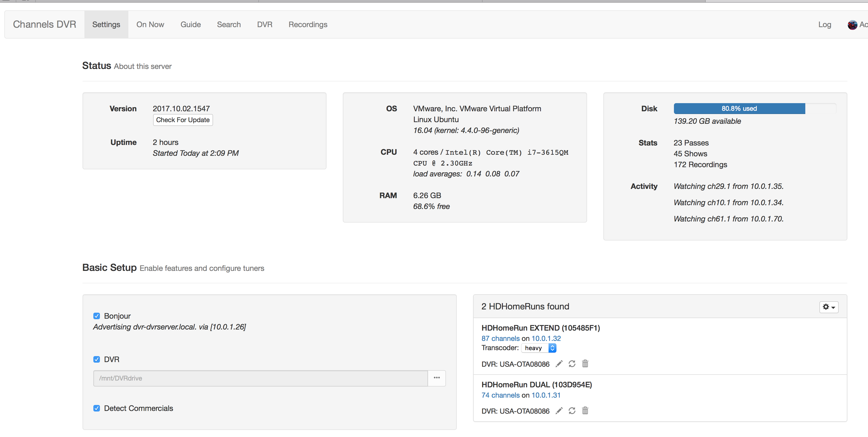Open the Transcoder heavy dropdown

click(538, 348)
